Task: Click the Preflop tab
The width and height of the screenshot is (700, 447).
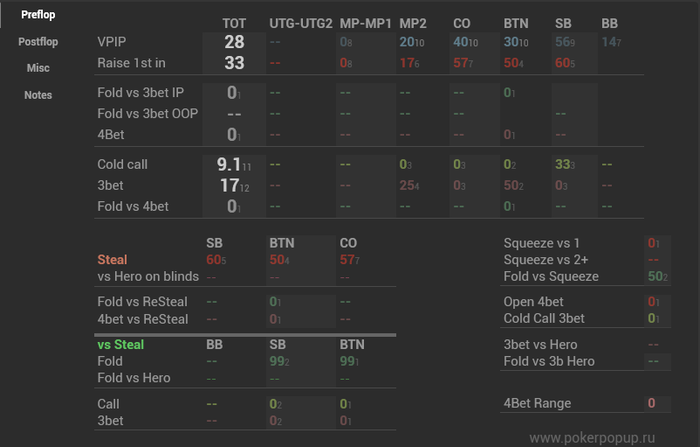Action: coord(39,15)
